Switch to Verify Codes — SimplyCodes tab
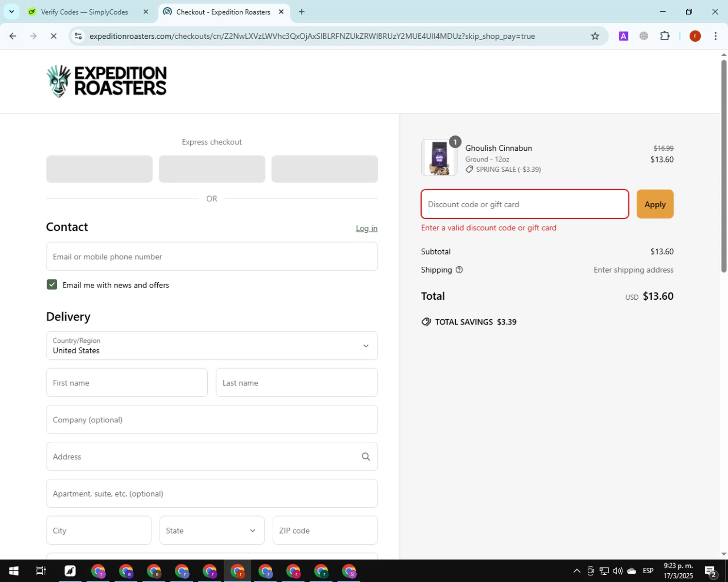Viewport: 728px width, 582px height. [84, 12]
